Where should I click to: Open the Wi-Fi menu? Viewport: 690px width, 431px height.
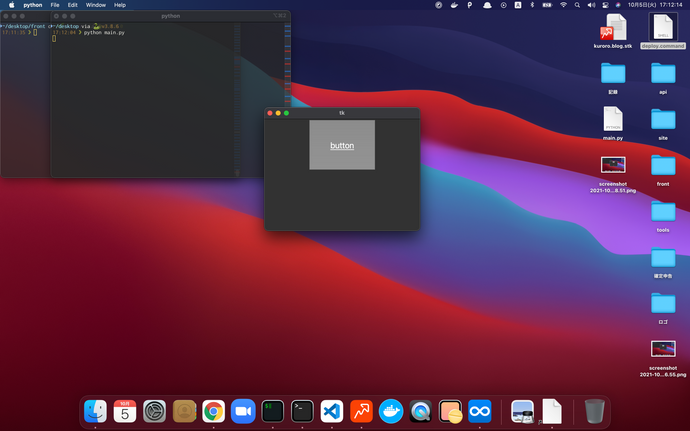[x=563, y=5]
